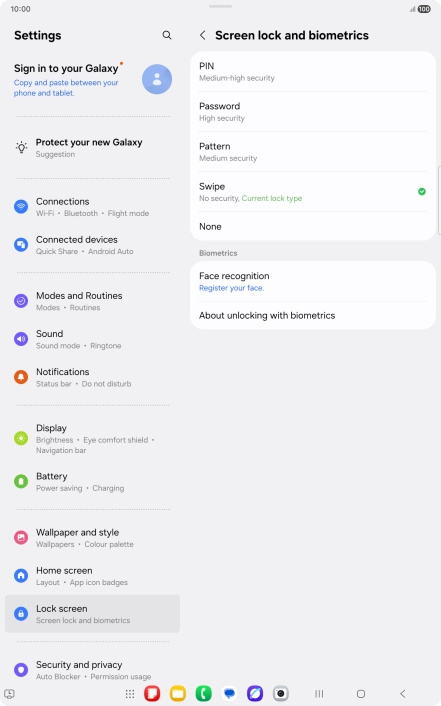Open the yellow My Files app
This screenshot has width=441, height=706.
click(177, 693)
